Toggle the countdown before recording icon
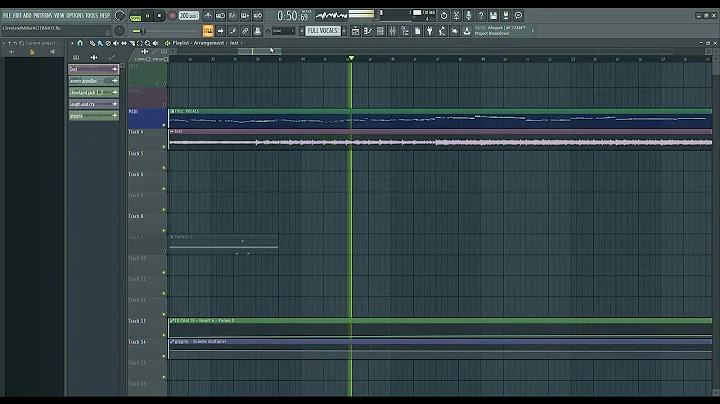Viewport: 720px width, 404px height. tap(233, 16)
